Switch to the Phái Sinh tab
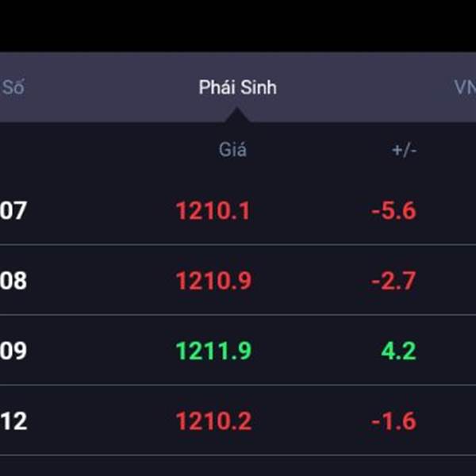Screen dimensions: 476x476 pyautogui.click(x=237, y=87)
